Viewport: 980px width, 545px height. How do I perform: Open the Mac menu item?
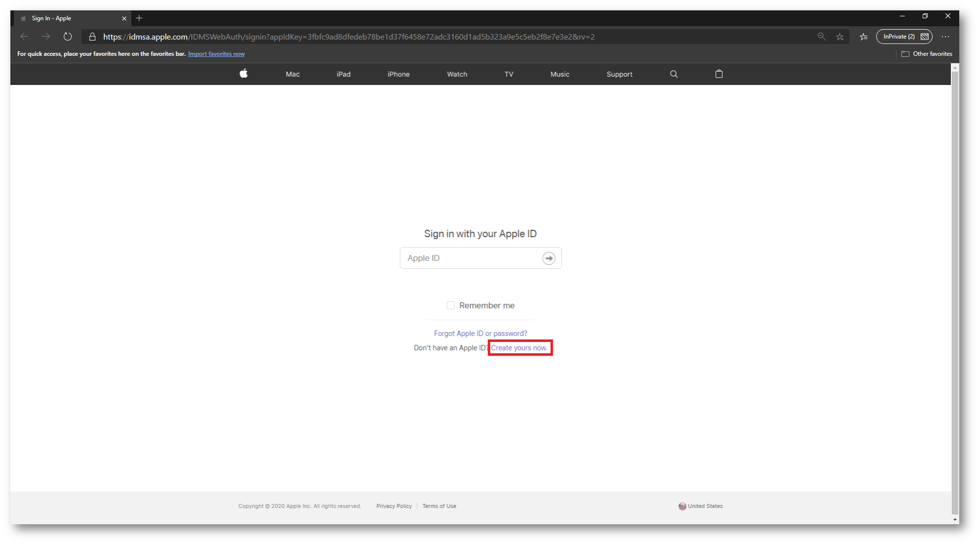[x=292, y=74]
